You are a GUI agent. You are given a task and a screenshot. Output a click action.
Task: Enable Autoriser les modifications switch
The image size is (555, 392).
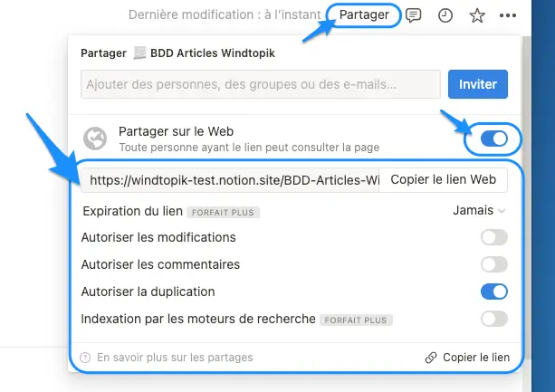point(494,237)
